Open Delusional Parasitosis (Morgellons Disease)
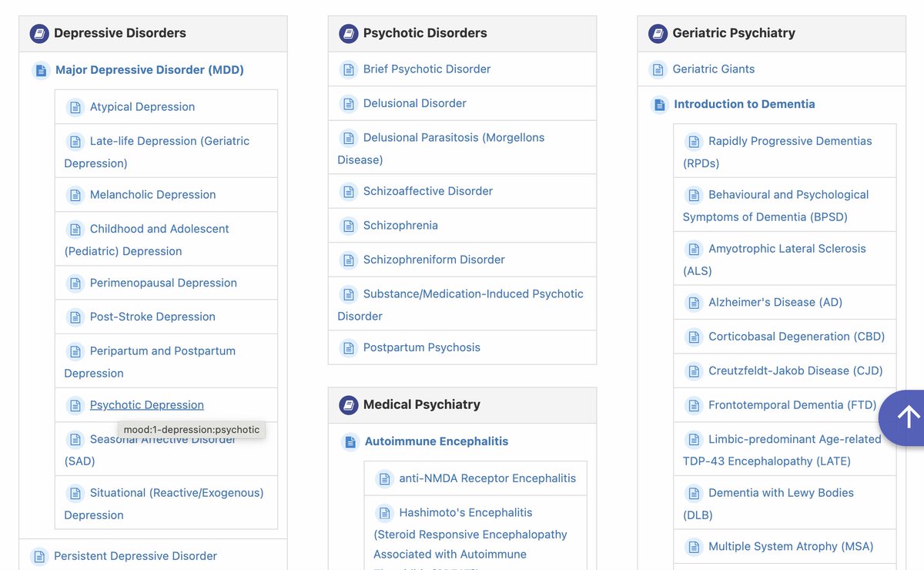The image size is (924, 570). 441,149
